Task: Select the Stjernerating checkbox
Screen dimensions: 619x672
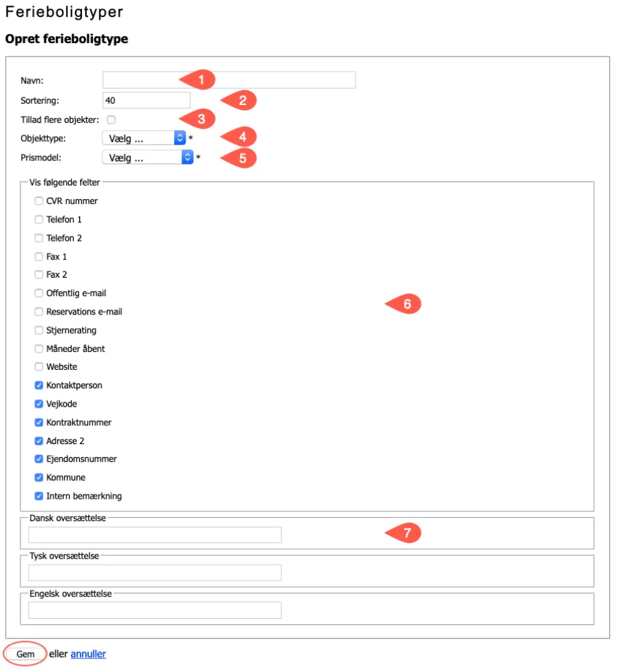Action: pyautogui.click(x=39, y=330)
